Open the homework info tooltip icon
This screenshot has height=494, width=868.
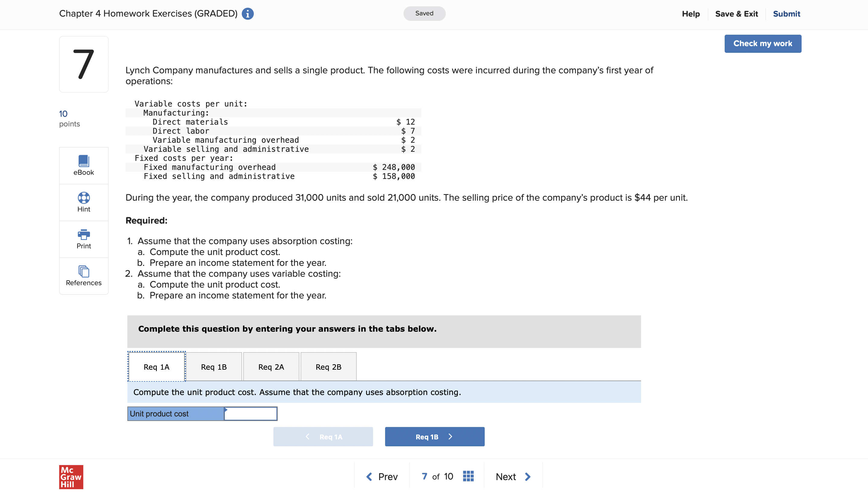(x=247, y=14)
